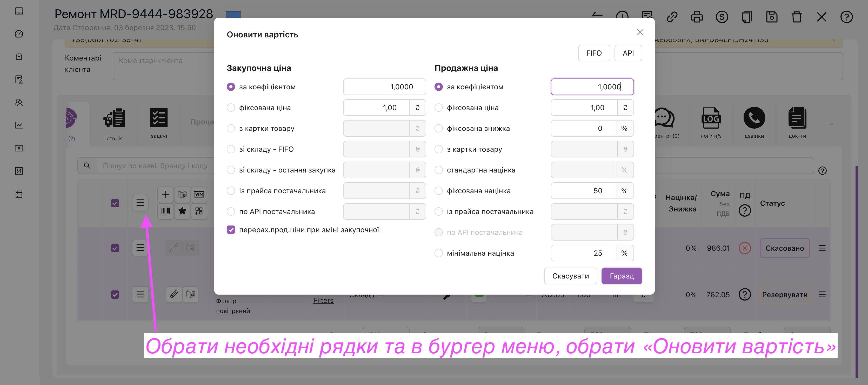This screenshot has width=868, height=385.
Task: Select зі складу - остання закупка radio
Action: tap(231, 170)
